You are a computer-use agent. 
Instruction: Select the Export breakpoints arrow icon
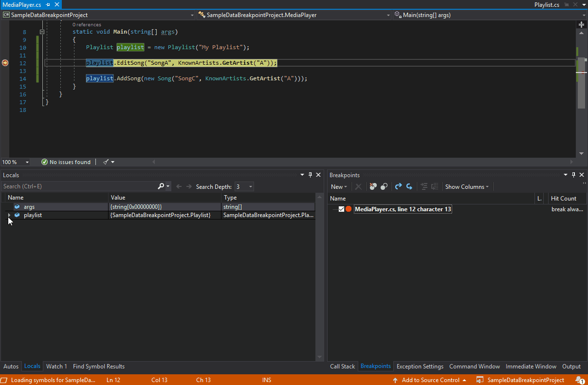(398, 186)
